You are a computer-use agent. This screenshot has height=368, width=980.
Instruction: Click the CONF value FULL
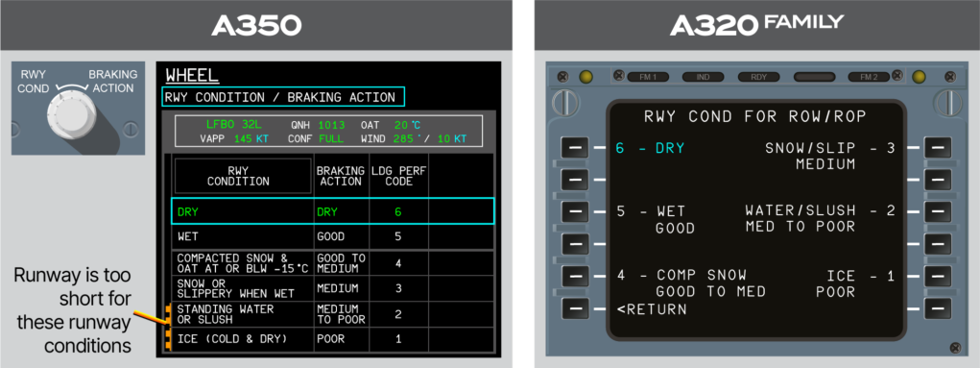331,139
